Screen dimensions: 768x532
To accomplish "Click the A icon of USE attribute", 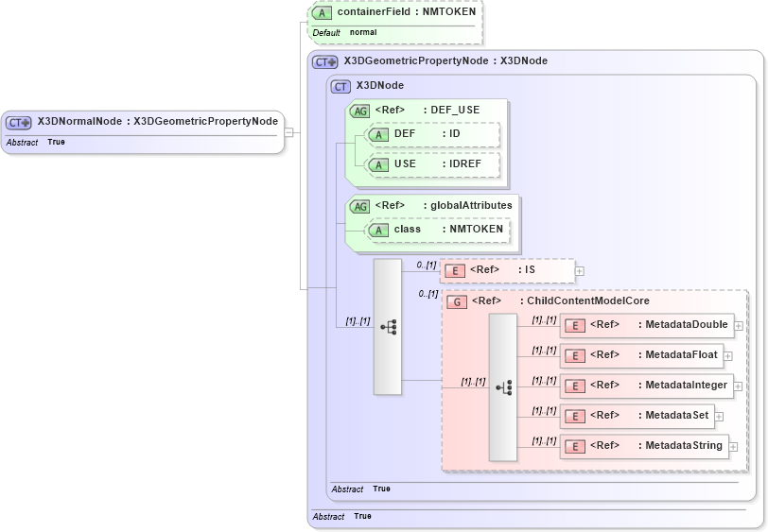I will (x=378, y=165).
